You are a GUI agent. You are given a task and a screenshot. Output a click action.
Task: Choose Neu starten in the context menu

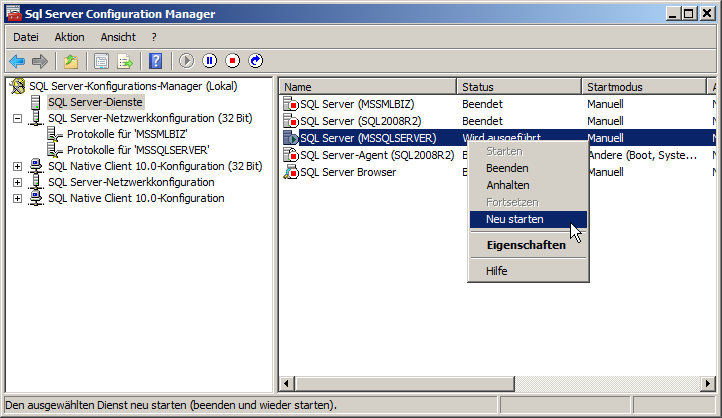tap(528, 219)
